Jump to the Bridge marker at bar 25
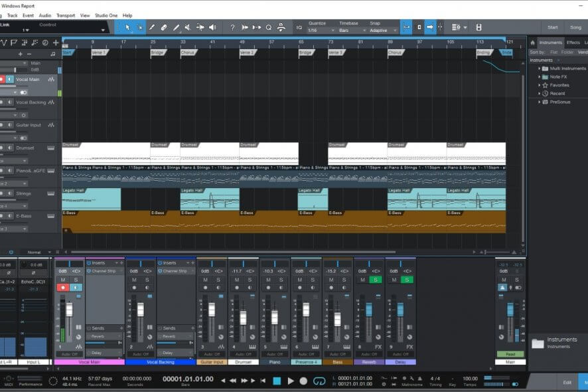 coord(158,52)
